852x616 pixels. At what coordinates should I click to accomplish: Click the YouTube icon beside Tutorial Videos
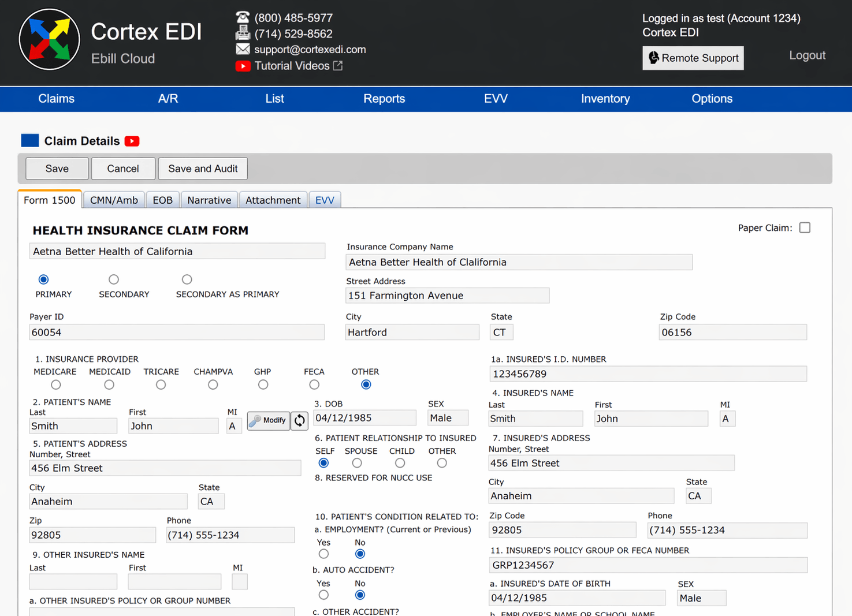pos(243,66)
